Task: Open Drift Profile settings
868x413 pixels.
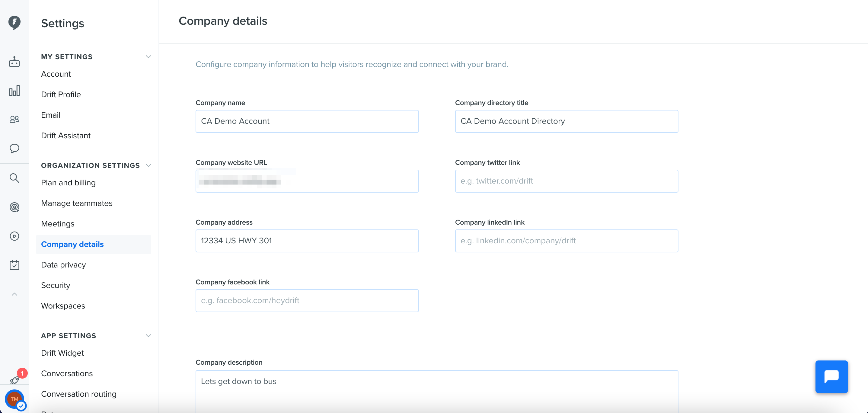Action: (61, 94)
